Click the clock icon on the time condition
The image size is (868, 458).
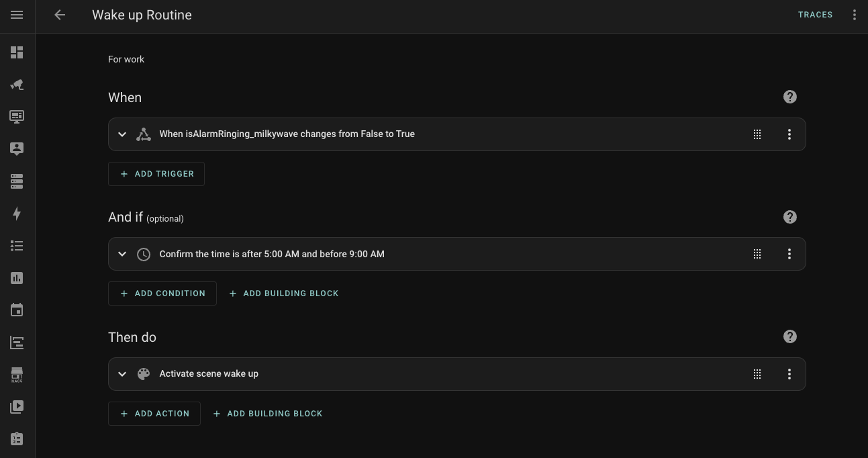click(x=144, y=254)
